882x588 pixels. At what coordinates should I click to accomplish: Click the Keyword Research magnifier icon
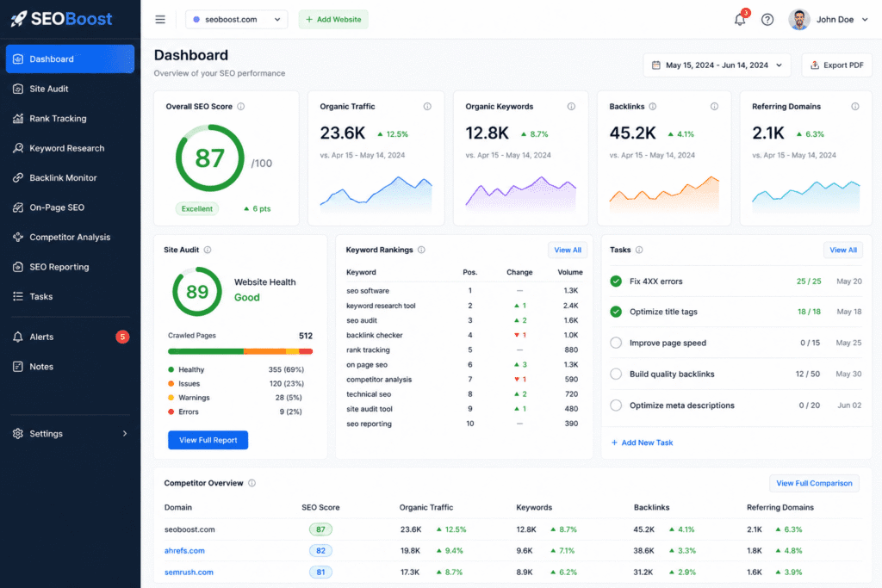pyautogui.click(x=18, y=148)
